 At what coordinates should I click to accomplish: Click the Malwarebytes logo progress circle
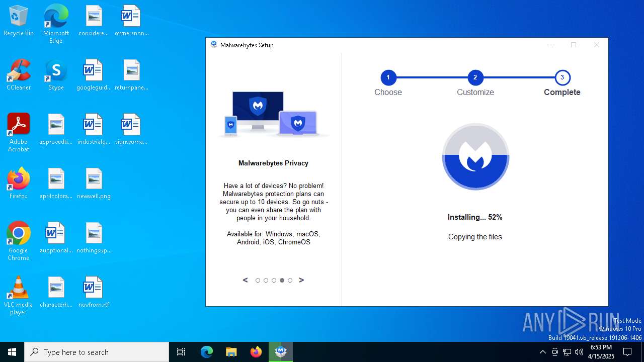coord(475,157)
